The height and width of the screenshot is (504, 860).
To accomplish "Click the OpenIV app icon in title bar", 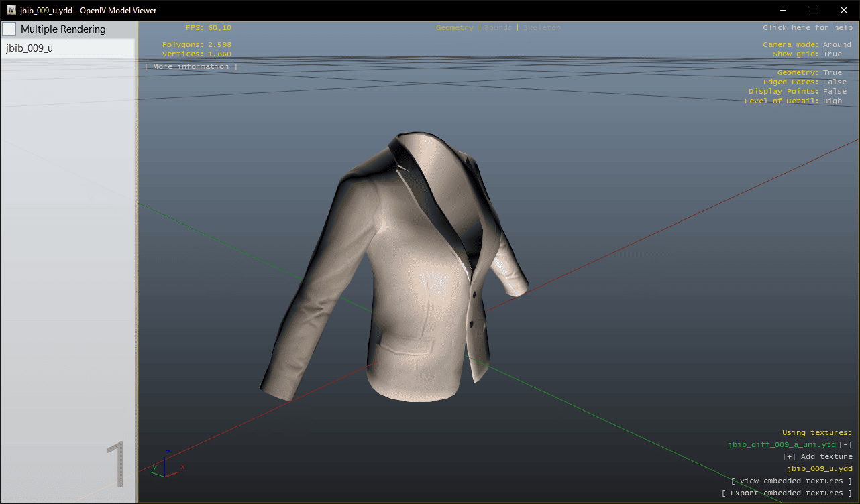I will pyautogui.click(x=11, y=10).
